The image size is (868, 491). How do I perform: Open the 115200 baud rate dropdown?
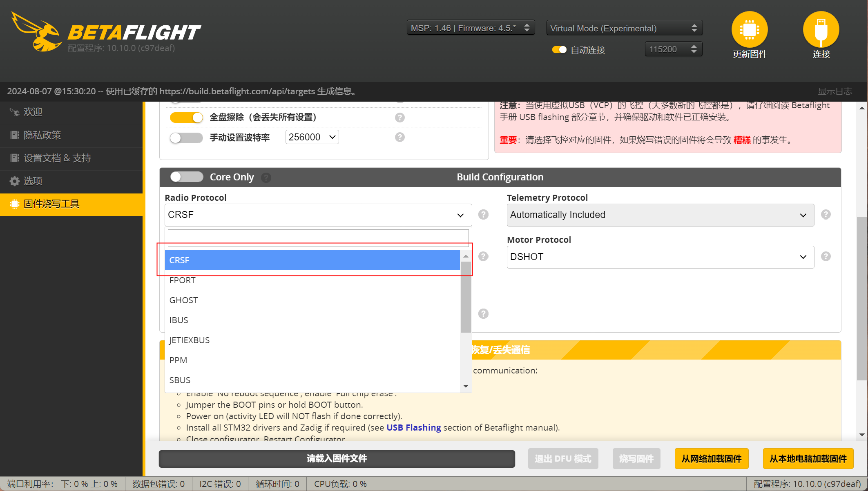click(x=673, y=49)
